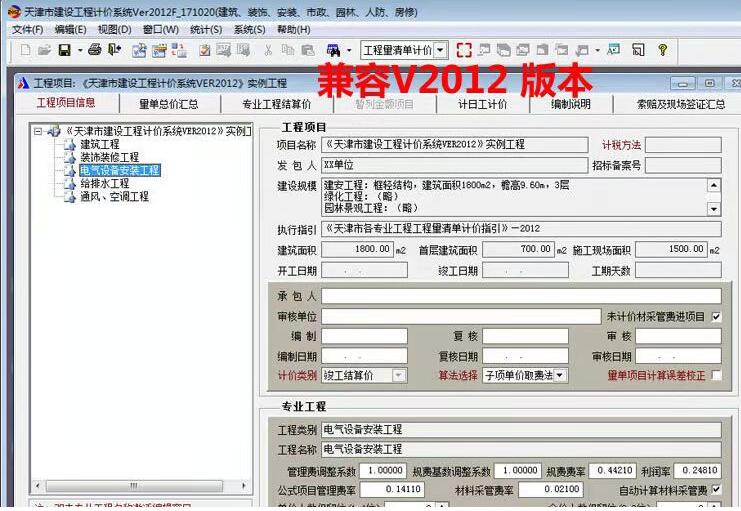Click tree panel horizontal scrollbar thumb
This screenshot has width=741, height=511.
pyautogui.click(x=134, y=486)
